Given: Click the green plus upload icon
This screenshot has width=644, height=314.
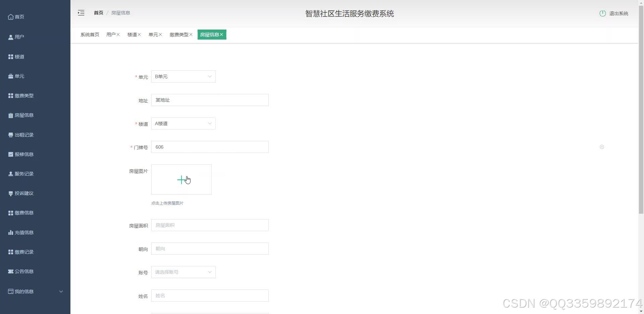Looking at the screenshot, I should click(181, 180).
